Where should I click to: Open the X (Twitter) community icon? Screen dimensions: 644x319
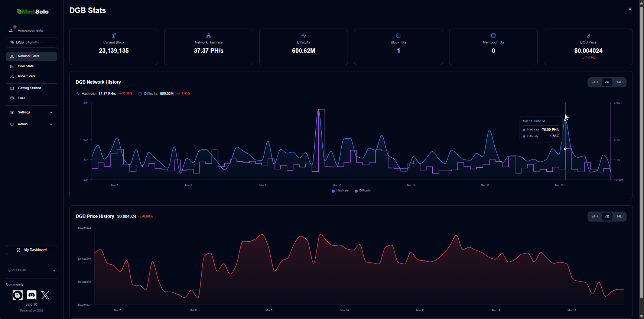point(45,295)
